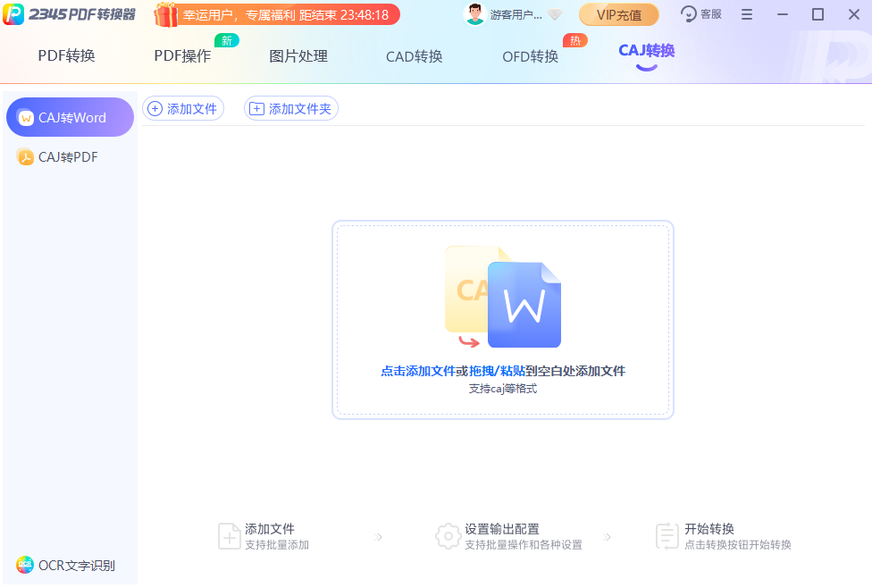872x588 pixels.
Task: Open the 图片处理 tab
Action: click(298, 56)
